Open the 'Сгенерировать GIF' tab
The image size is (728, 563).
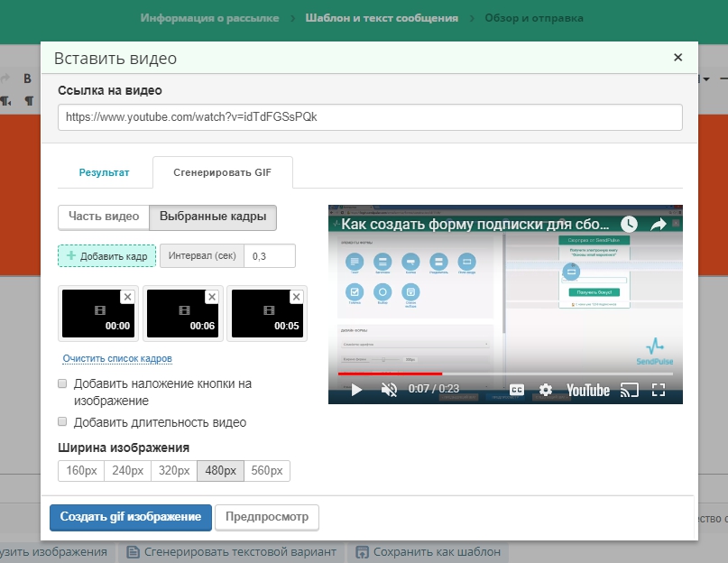point(222,171)
